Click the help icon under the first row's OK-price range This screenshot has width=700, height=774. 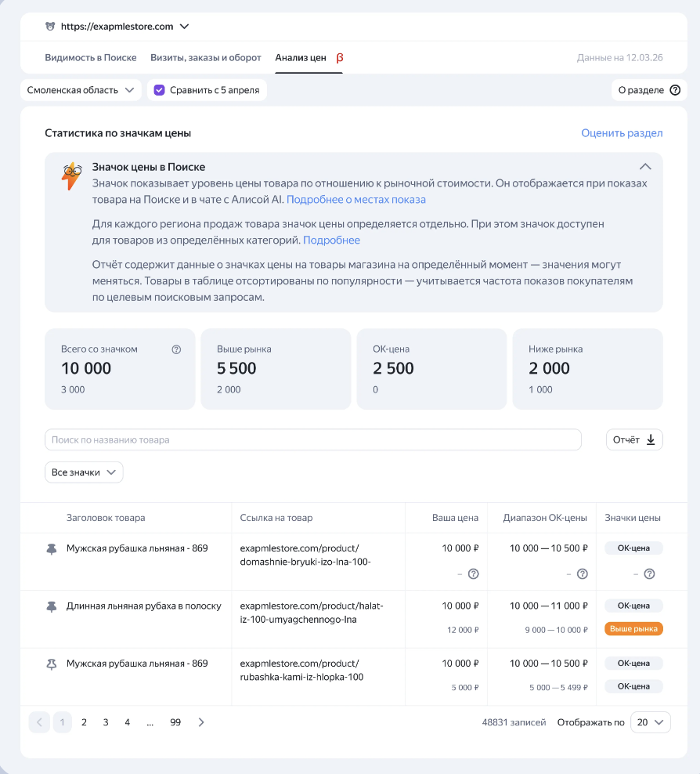[x=582, y=574]
